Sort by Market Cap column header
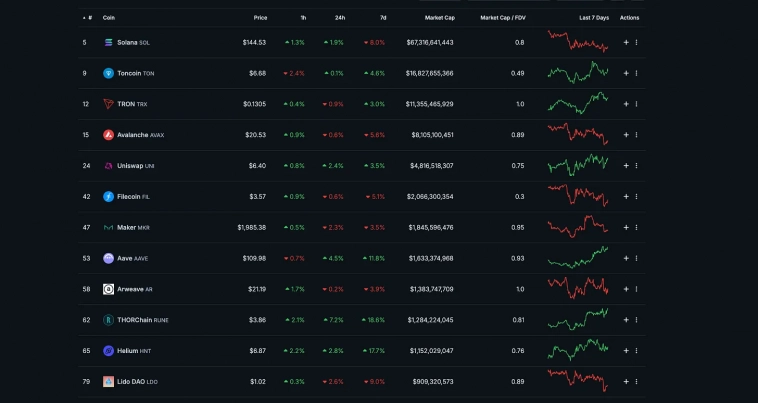The image size is (758, 403). tap(440, 18)
